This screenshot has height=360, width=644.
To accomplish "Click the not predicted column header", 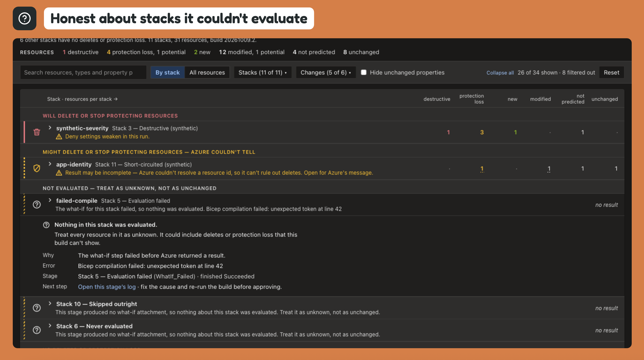I will (573, 99).
